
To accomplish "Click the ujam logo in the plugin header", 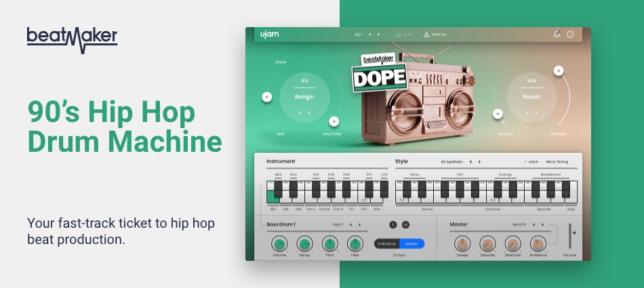I will [269, 34].
